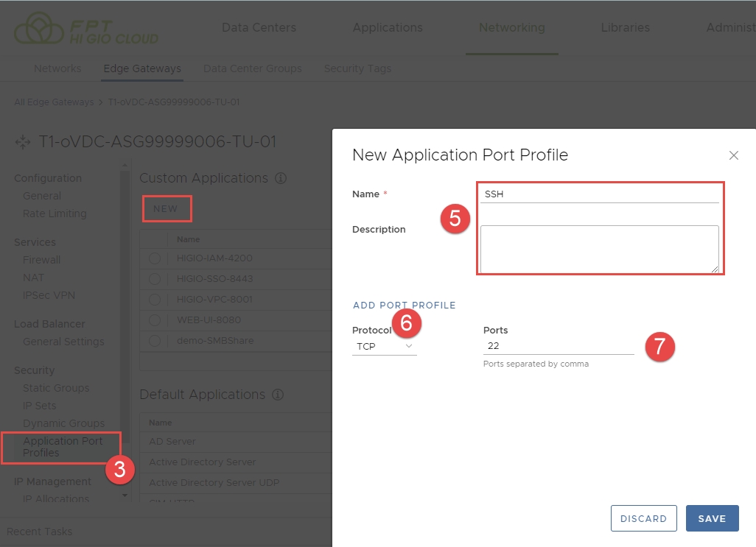Open Firewall in the Services sidebar

(x=42, y=260)
